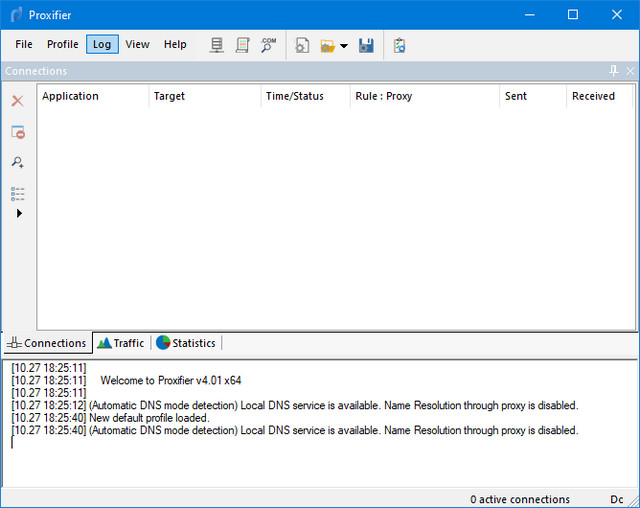Toggle the Connections panel pin
Screen dimensions: 640x508
614,71
